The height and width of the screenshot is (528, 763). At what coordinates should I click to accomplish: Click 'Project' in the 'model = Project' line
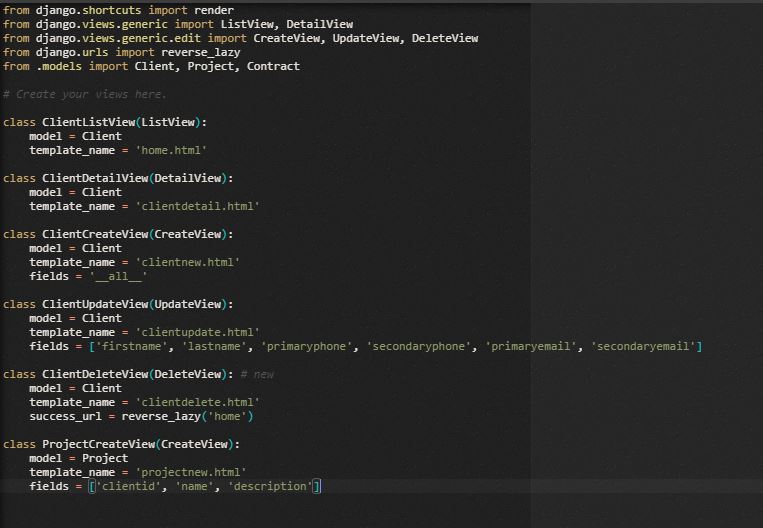[105, 458]
